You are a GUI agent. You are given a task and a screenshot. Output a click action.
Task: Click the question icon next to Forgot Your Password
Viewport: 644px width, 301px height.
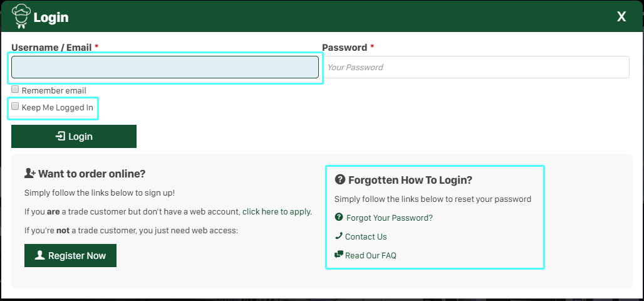339,218
